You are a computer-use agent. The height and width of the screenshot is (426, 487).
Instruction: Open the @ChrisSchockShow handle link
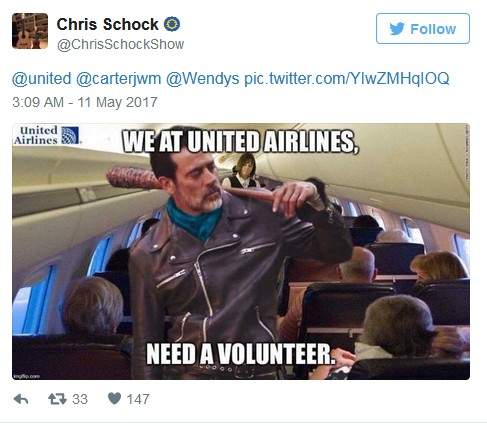point(120,44)
